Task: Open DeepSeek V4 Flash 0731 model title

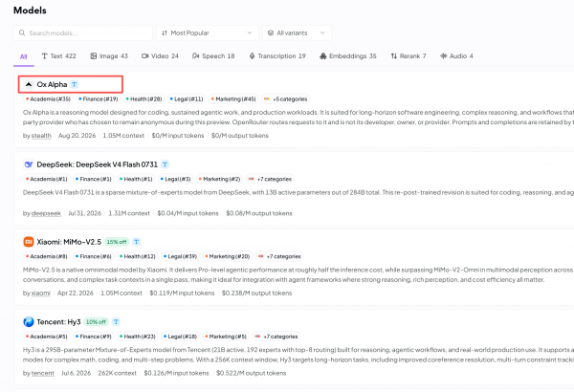Action: click(x=97, y=164)
